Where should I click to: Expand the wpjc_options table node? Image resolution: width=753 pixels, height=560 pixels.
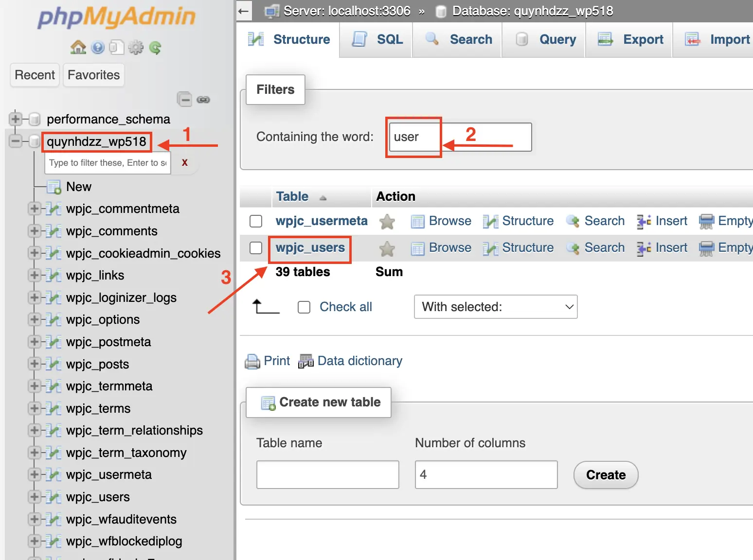(x=34, y=319)
